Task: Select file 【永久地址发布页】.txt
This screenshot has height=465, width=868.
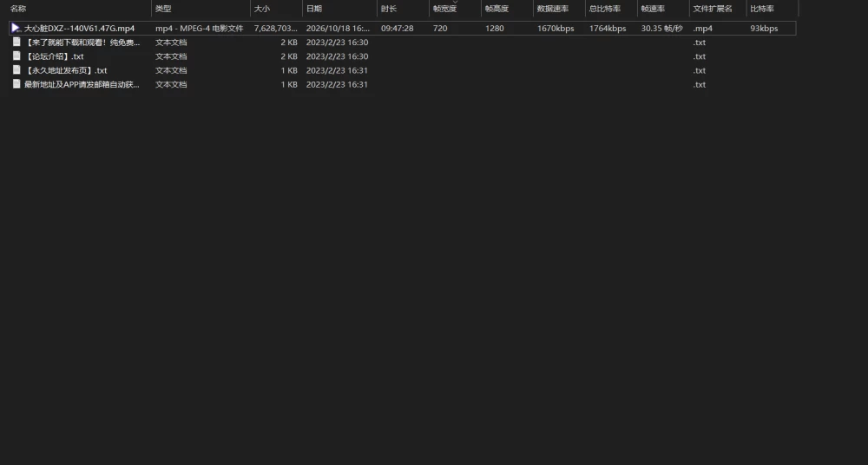Action: 65,70
